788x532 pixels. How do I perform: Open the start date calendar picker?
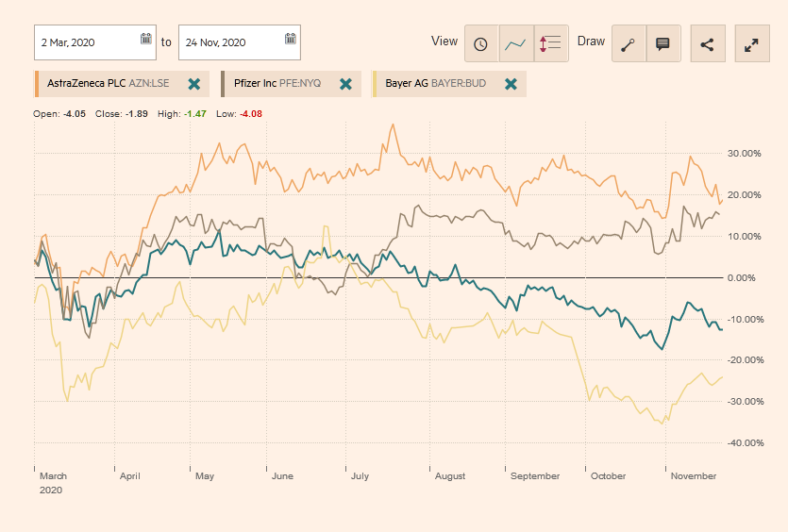point(146,40)
